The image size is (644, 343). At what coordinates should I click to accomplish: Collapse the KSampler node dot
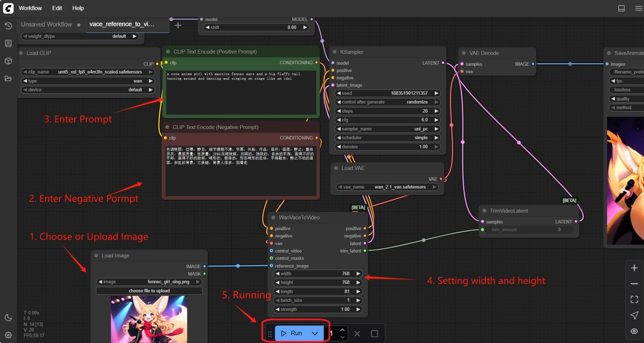[x=335, y=52]
